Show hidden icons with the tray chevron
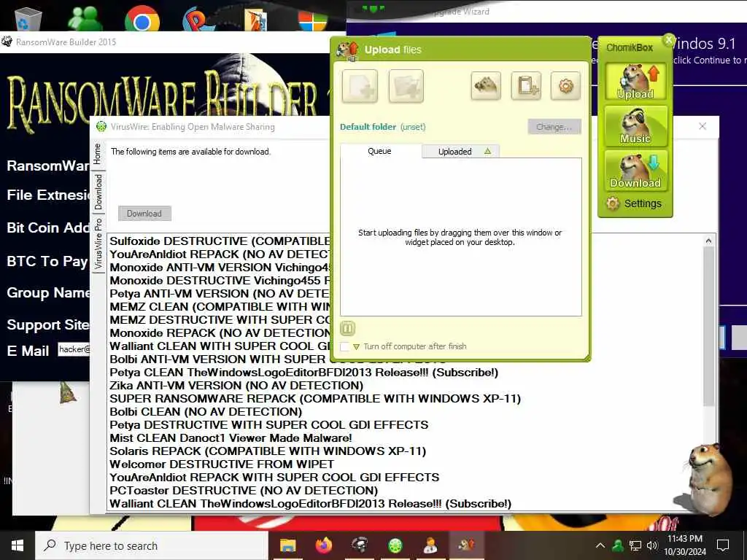This screenshot has width=747, height=560. click(600, 545)
